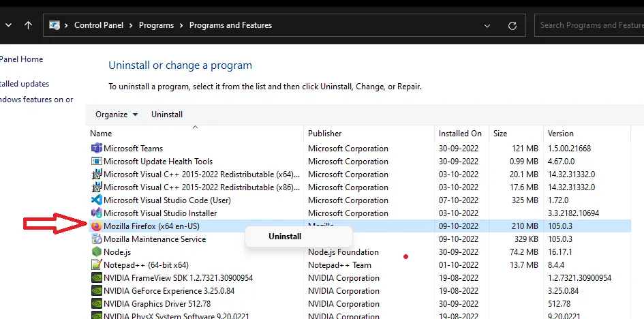Click Node.js Foundation publisher cell
The width and height of the screenshot is (644, 319).
point(343,252)
